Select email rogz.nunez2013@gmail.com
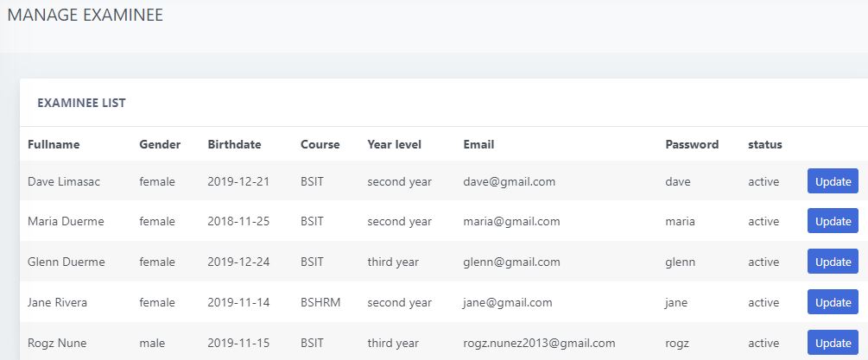 (x=539, y=343)
